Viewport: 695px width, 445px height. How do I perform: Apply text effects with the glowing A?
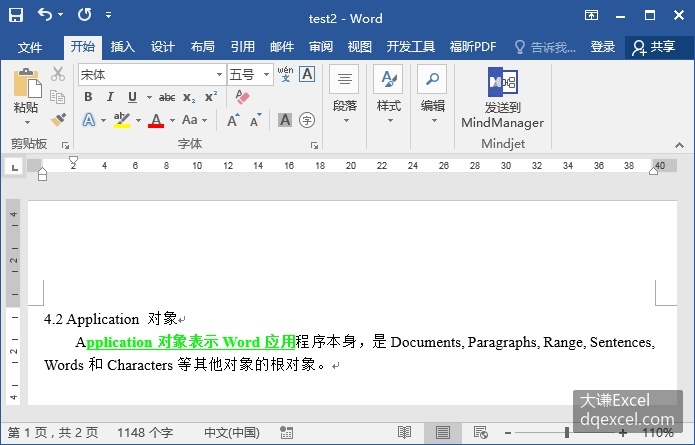pos(89,120)
